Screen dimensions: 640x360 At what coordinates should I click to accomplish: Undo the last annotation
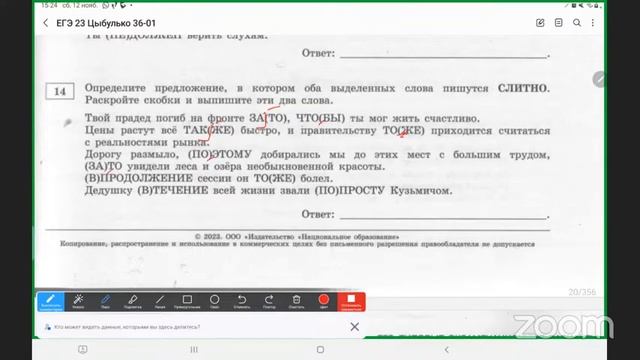(x=242, y=302)
